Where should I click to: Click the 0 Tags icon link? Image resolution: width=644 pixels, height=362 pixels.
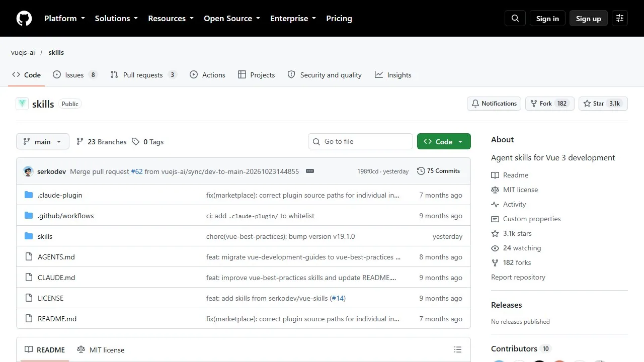point(148,142)
